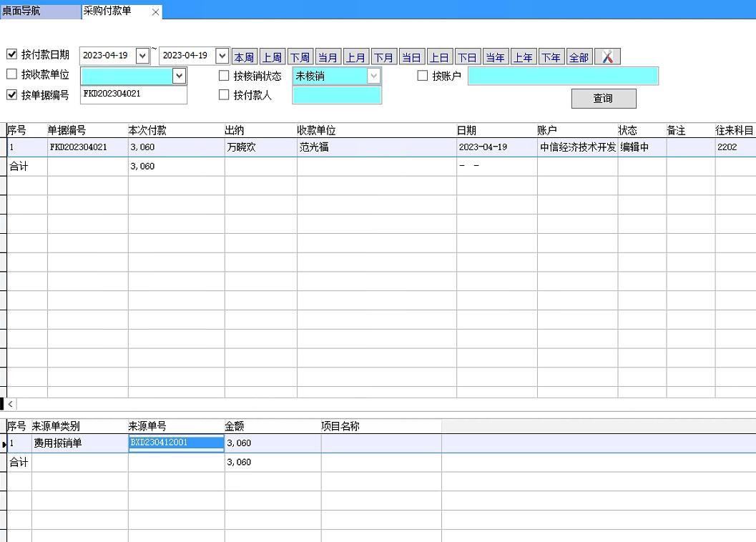Click the cyan 按付款人 input field
This screenshot has width=756, height=542.
(x=336, y=95)
